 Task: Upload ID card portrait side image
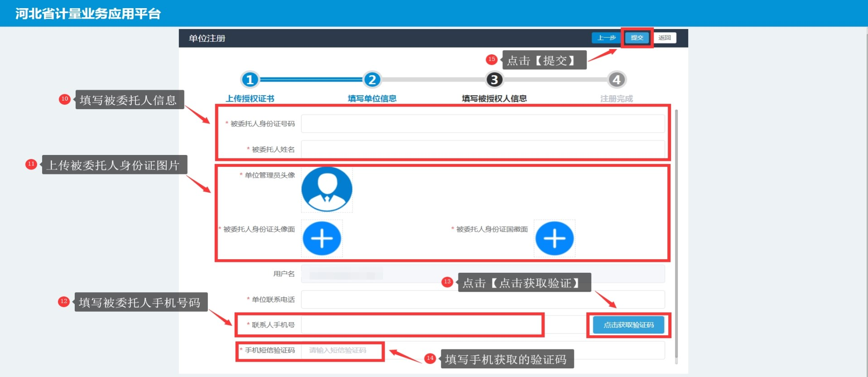322,238
